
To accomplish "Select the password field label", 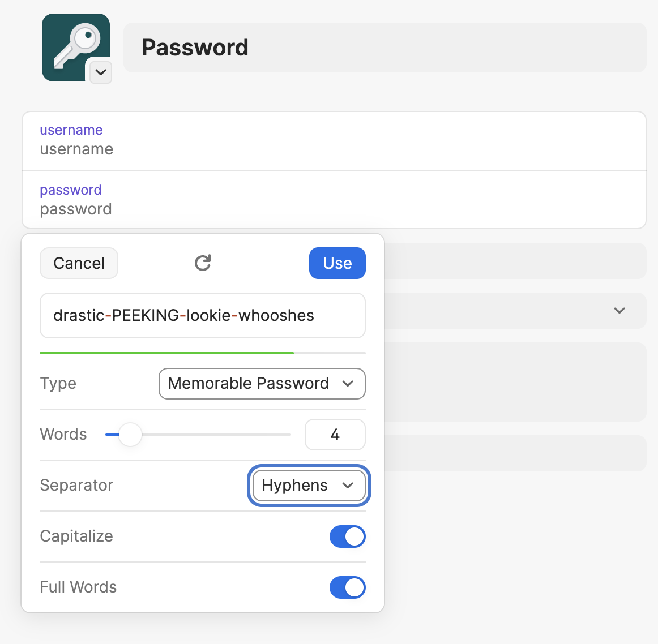I will coord(70,190).
